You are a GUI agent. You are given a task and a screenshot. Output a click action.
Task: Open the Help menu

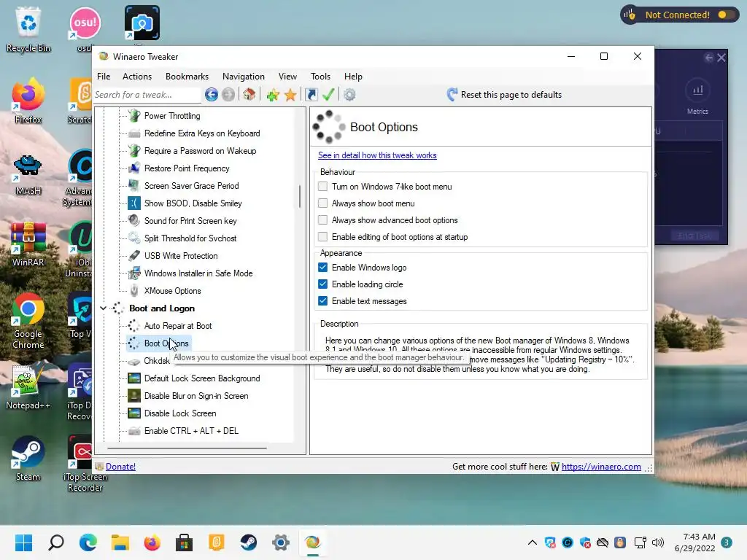coord(353,76)
